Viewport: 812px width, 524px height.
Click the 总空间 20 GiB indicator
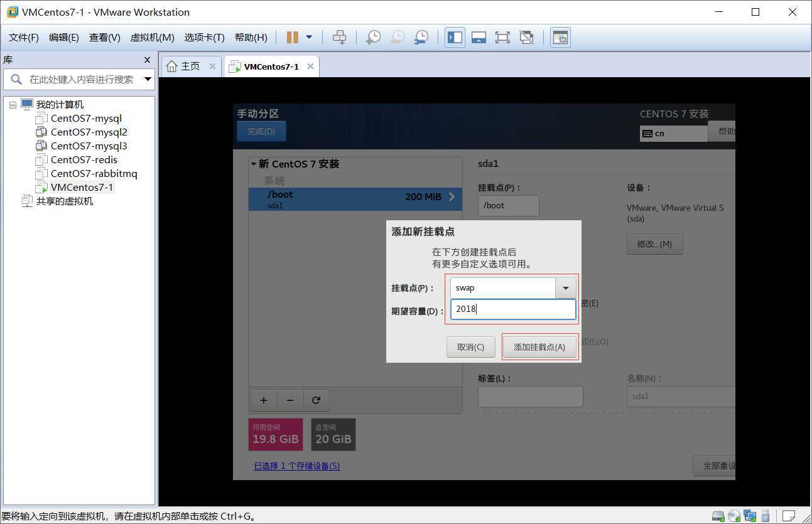333,434
